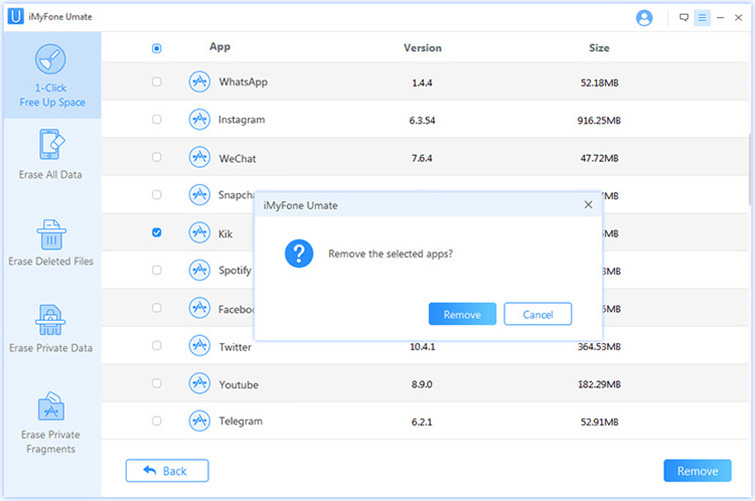Image resolution: width=755 pixels, height=501 pixels.
Task: Switch to Erase Private Fragments
Action: click(x=51, y=423)
